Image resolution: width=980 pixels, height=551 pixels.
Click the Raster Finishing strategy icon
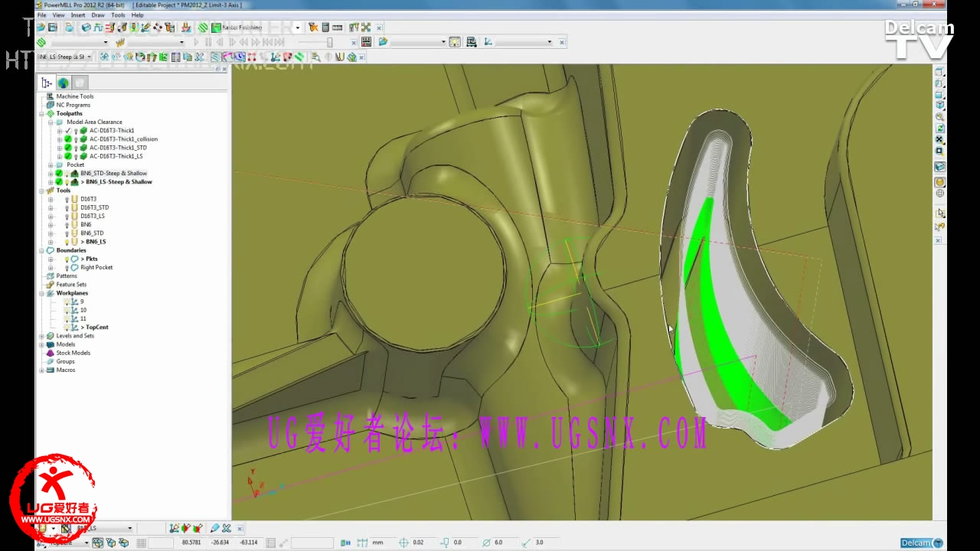pos(216,28)
